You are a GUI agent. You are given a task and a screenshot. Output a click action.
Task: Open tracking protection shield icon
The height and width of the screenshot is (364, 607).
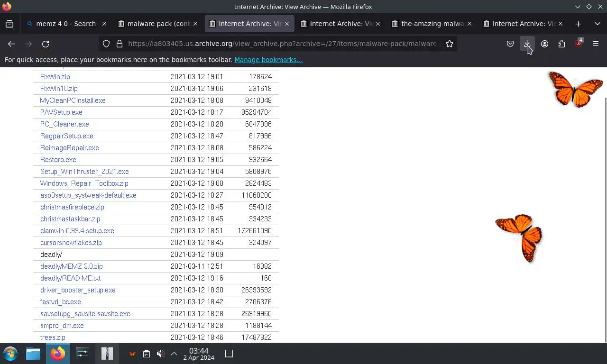(x=106, y=44)
